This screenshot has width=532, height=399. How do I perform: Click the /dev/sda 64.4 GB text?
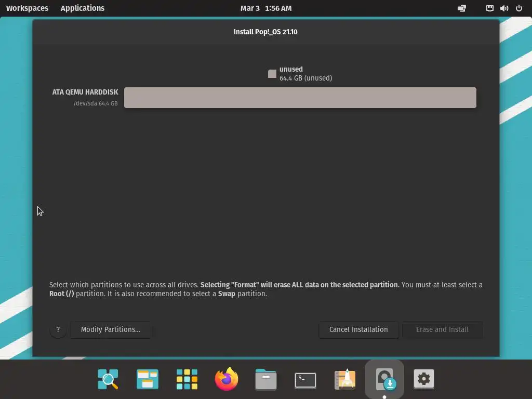pos(96,103)
